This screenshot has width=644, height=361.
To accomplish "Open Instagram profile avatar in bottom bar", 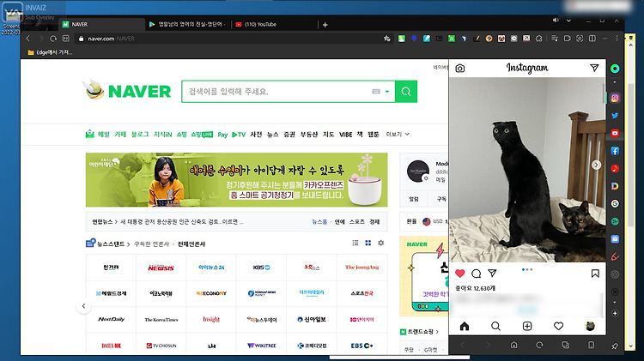I will click(x=590, y=326).
